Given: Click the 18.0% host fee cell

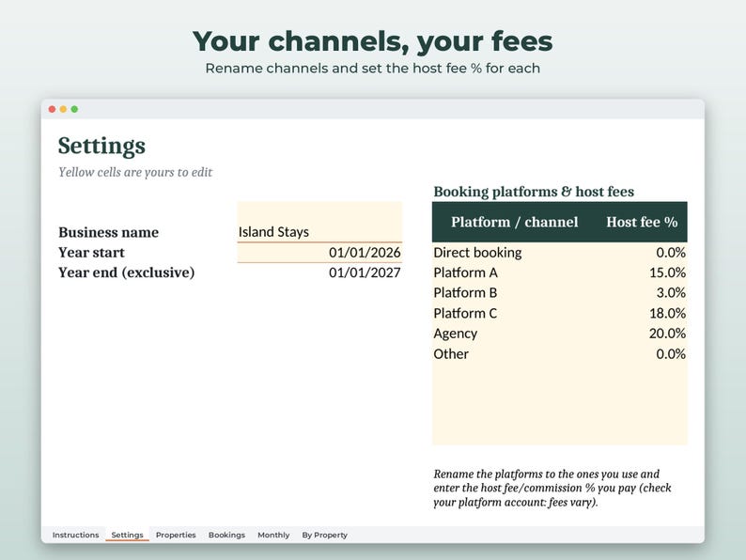Looking at the screenshot, I should tap(643, 313).
